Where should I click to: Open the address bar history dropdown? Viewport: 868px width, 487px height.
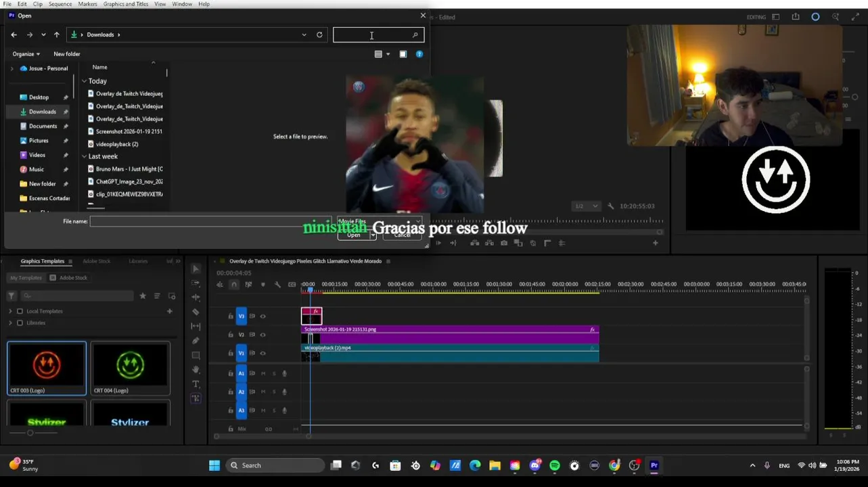point(304,34)
